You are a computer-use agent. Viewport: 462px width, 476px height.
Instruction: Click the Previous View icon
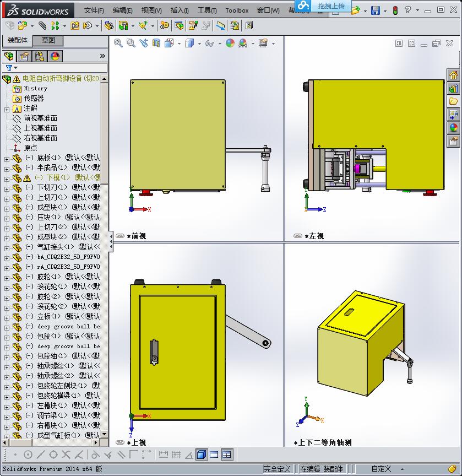click(x=144, y=43)
